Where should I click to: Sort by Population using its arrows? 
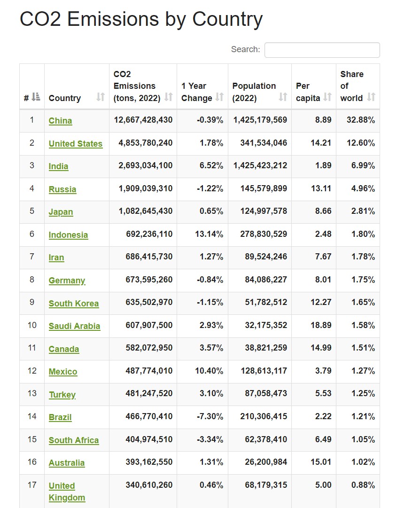pos(283,98)
